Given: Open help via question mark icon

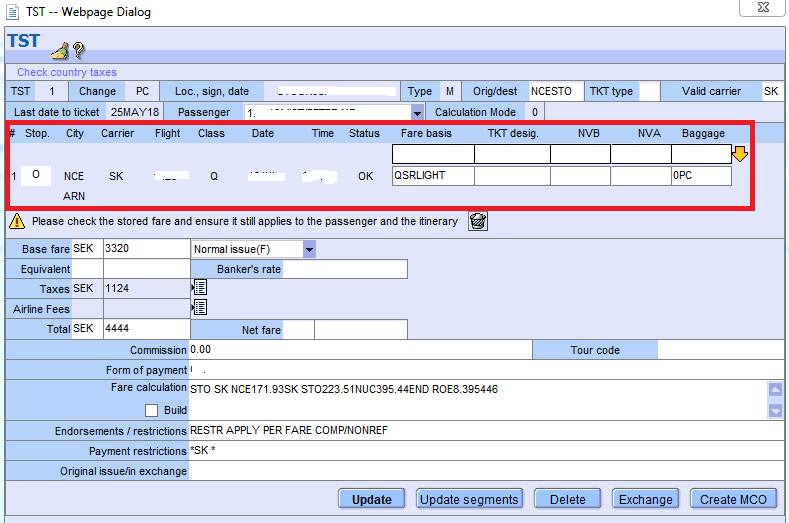Looking at the screenshot, I should click(78, 50).
